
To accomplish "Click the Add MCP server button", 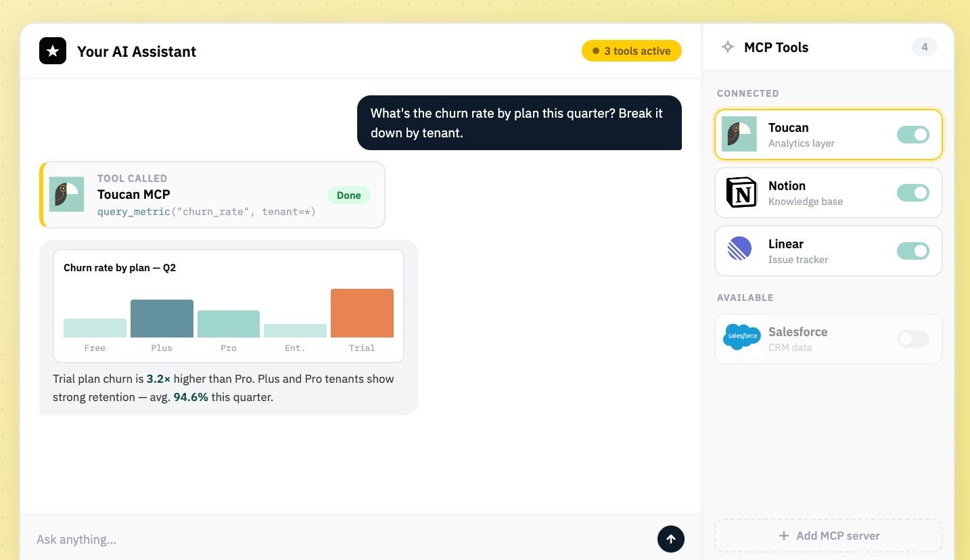I will tap(829, 536).
